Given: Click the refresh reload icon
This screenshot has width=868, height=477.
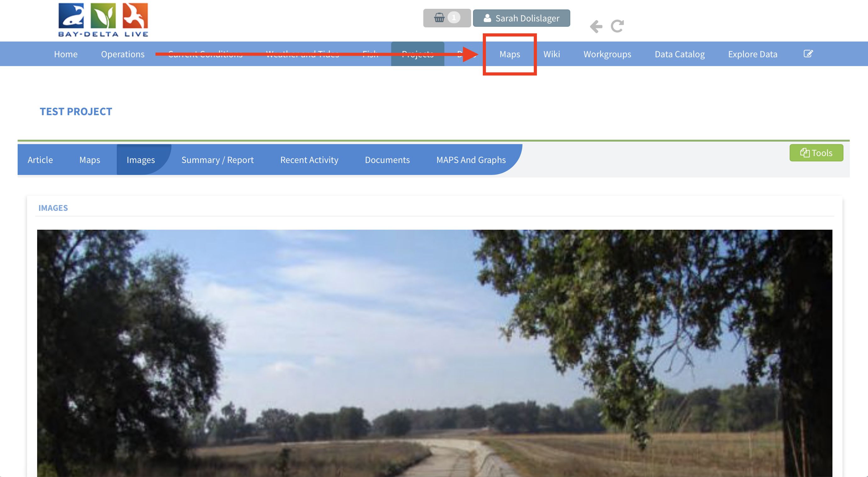Looking at the screenshot, I should coord(617,26).
